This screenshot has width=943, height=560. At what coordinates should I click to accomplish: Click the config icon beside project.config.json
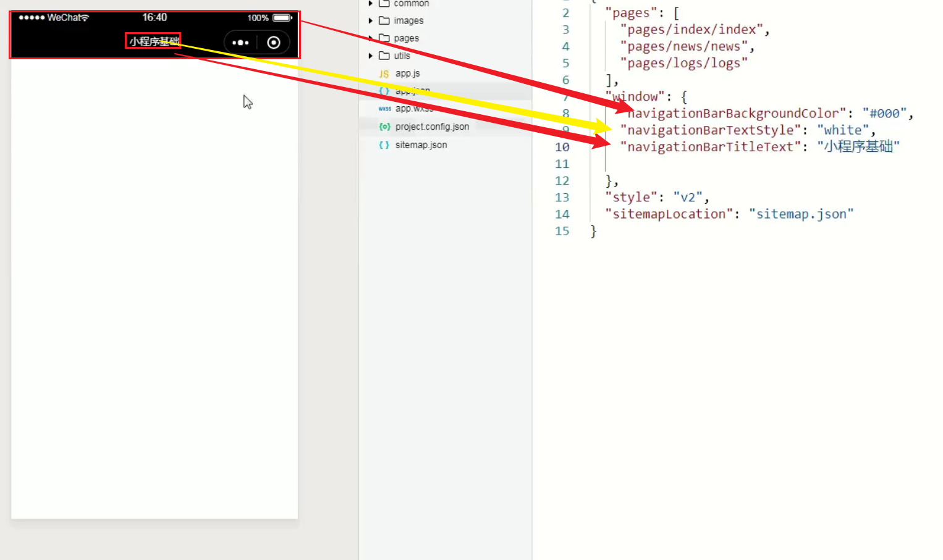click(x=384, y=127)
